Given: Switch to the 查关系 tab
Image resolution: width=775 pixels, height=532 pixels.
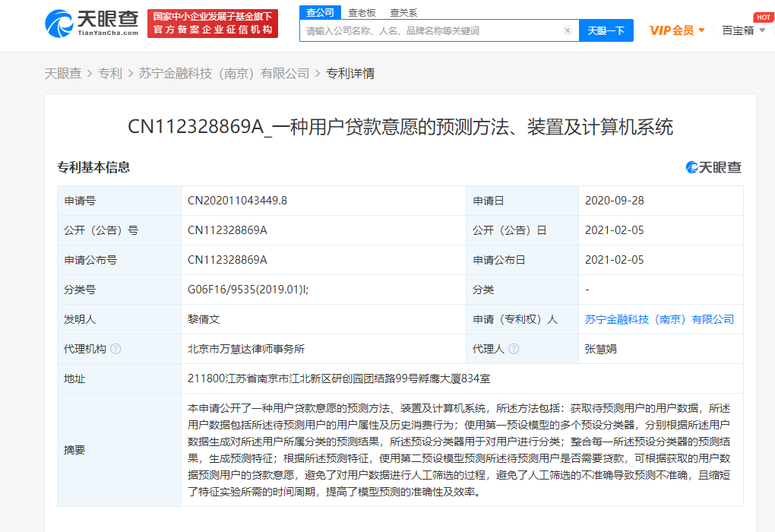Looking at the screenshot, I should tap(403, 13).
